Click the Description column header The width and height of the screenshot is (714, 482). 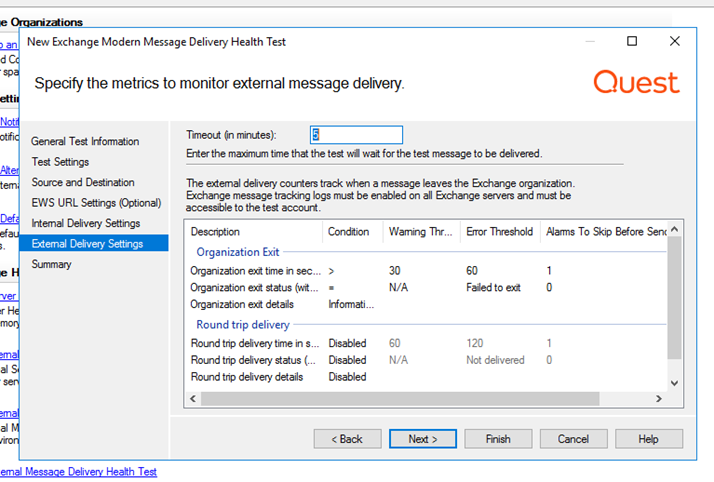coord(254,232)
